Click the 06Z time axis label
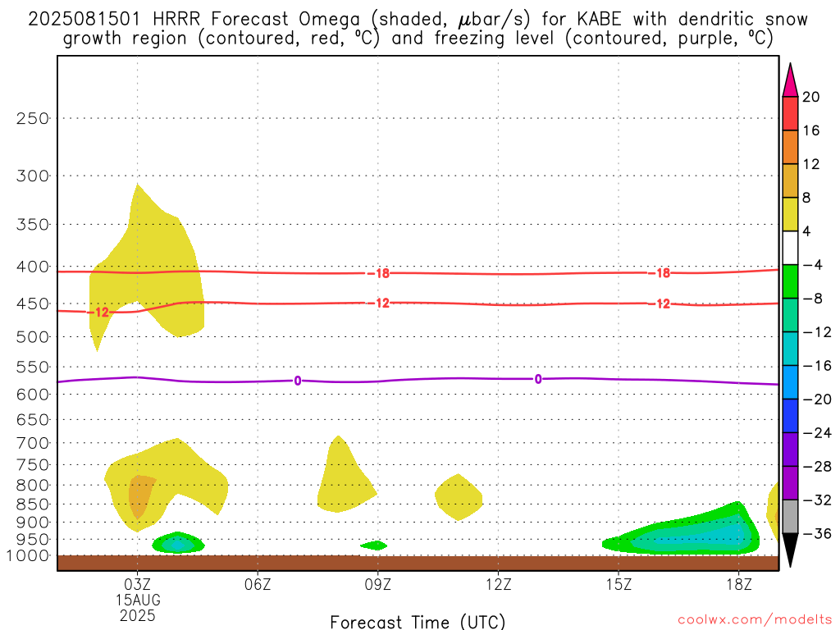 (x=258, y=584)
